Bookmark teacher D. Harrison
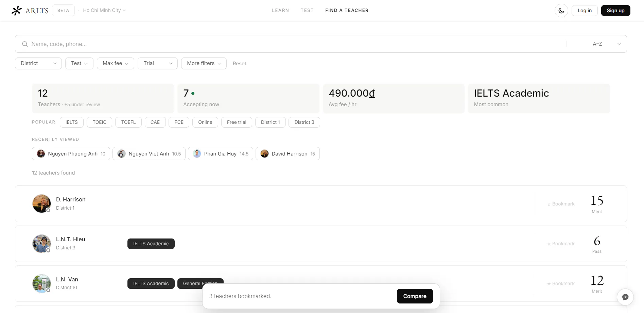 (561, 204)
